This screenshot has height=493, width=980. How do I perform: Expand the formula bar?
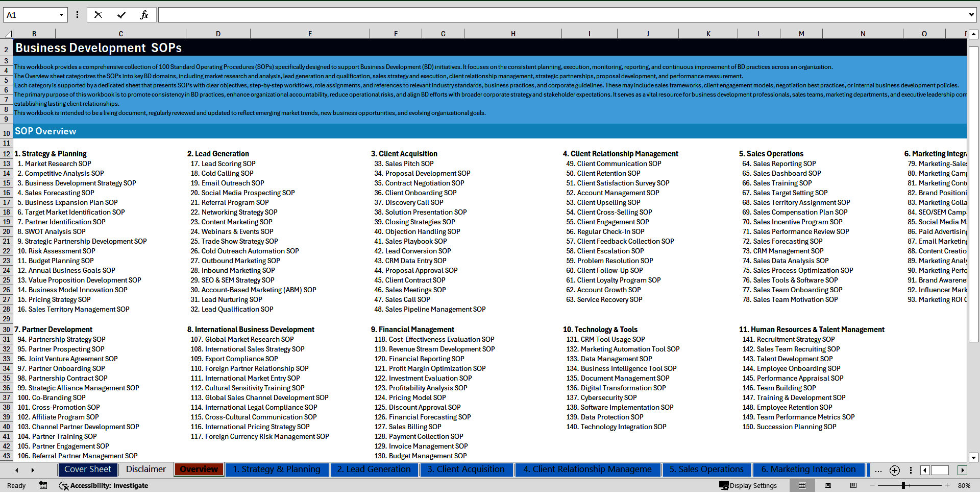tap(971, 15)
